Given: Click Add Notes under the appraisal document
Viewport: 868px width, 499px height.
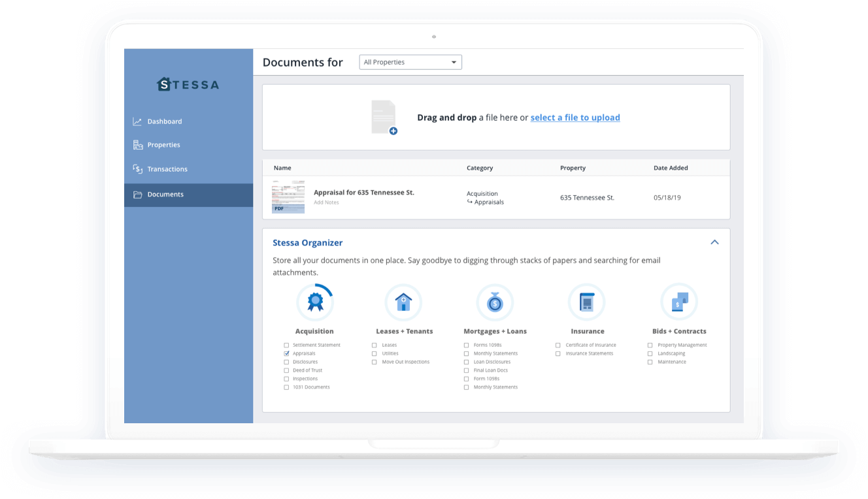Looking at the screenshot, I should 326,202.
